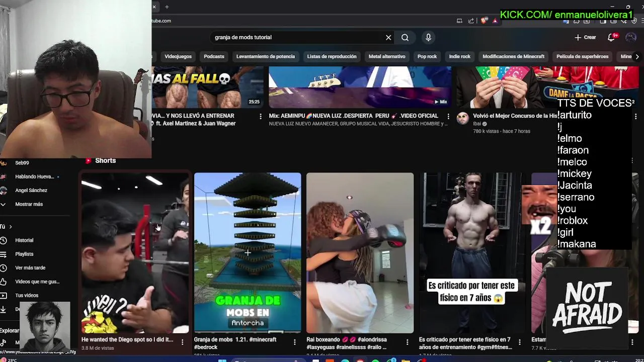
Task: Click the Tus videos play icon
Action: (3, 295)
